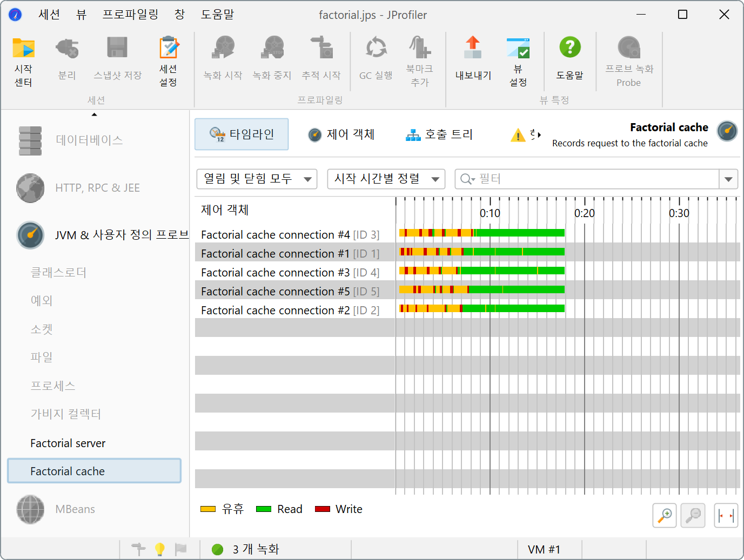Zoom out on the timeline
Screen dimensions: 744x560
point(693,516)
